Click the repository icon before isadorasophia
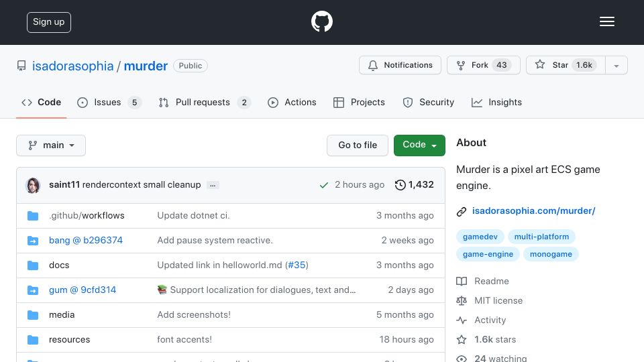The image size is (644, 362). pos(21,66)
